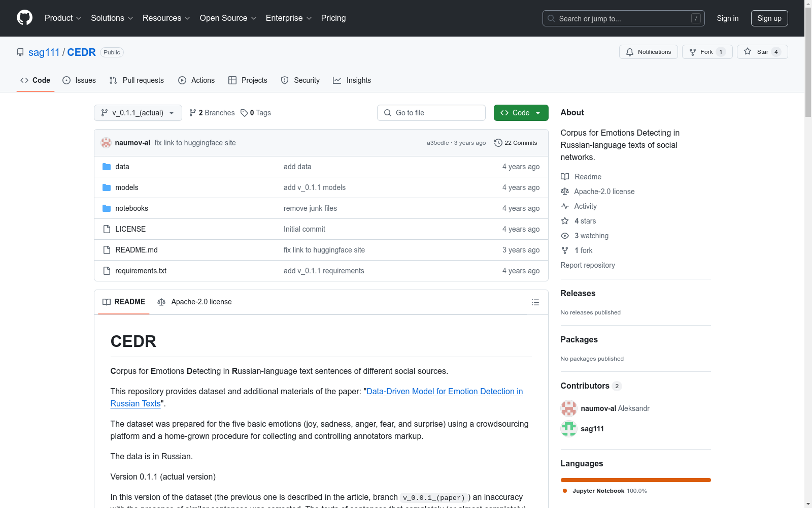Image resolution: width=812 pixels, height=508 pixels.
Task: View 3 watching users
Action: (x=585, y=236)
